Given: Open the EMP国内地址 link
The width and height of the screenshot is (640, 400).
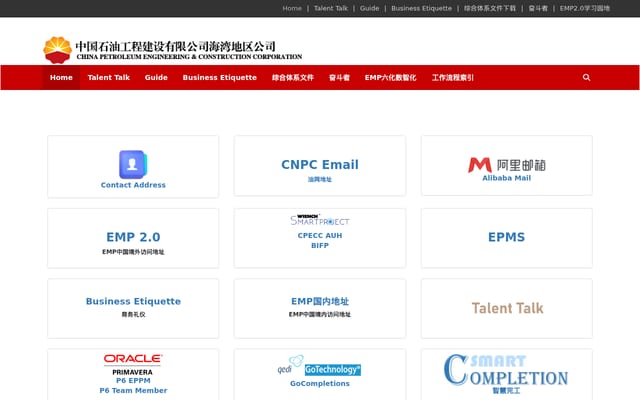Looking at the screenshot, I should pyautogui.click(x=320, y=301).
